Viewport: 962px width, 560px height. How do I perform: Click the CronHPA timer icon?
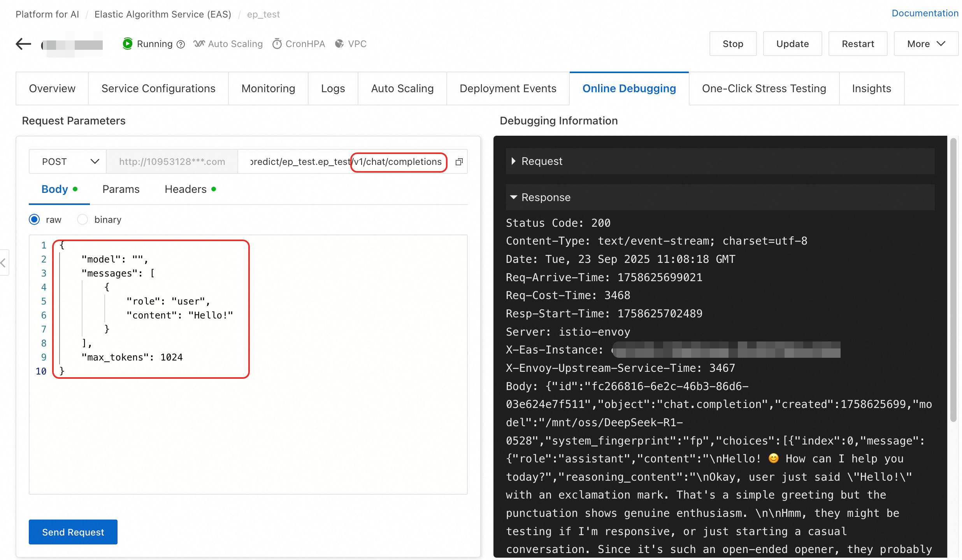point(277,44)
